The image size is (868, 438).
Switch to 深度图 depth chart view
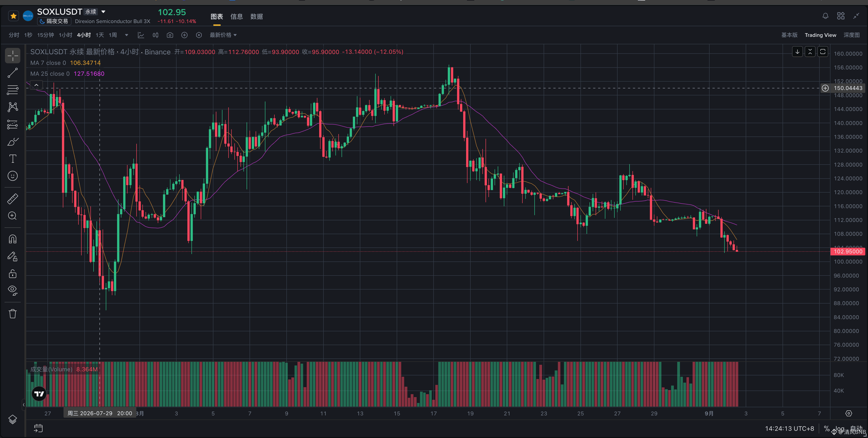click(851, 35)
